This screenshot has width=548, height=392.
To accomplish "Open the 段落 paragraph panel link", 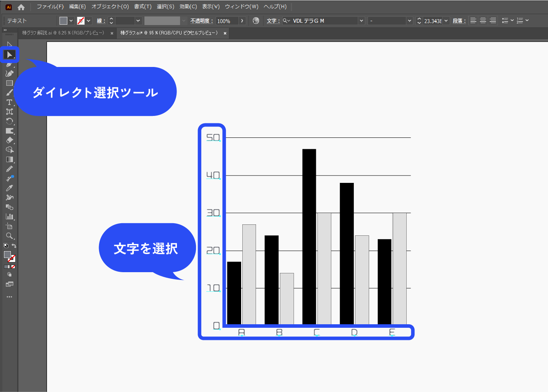I will tap(459, 21).
